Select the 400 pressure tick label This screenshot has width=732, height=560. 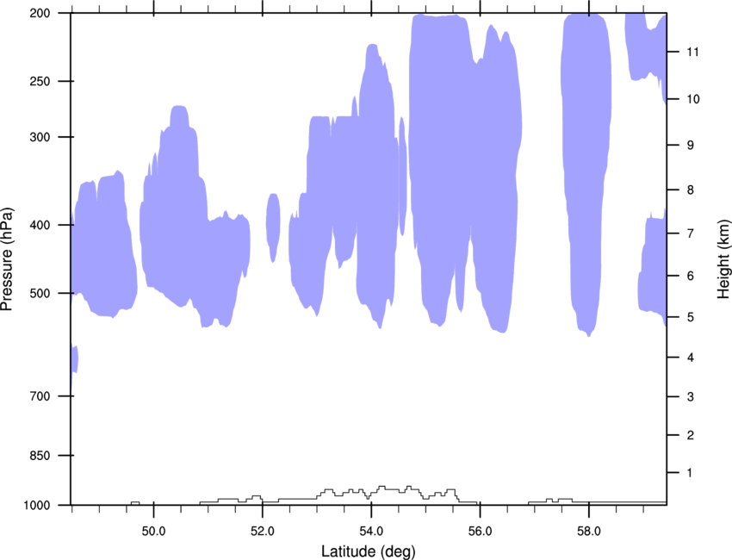coord(40,225)
